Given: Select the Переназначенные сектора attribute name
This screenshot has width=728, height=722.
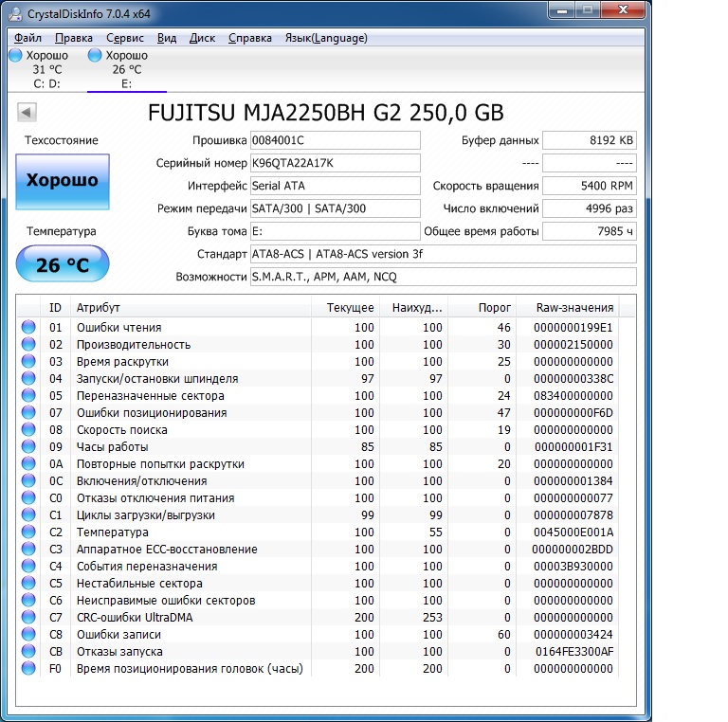Looking at the screenshot, I should 151,396.
